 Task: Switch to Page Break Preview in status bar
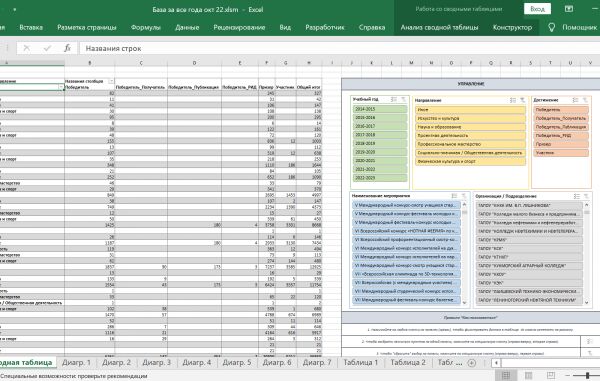[x=551, y=376]
